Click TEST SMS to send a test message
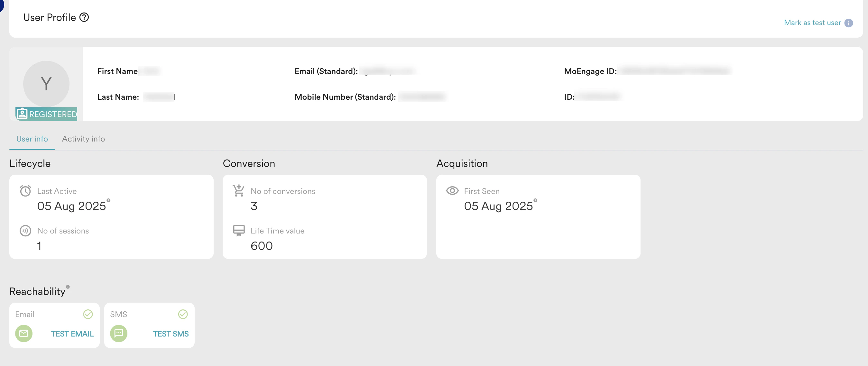Screen dimensions: 868x366 coord(171,334)
